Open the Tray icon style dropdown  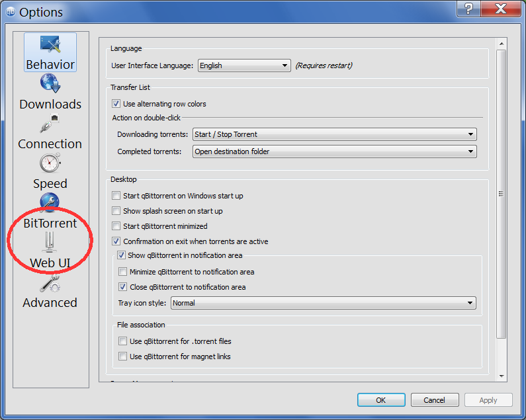click(x=324, y=303)
